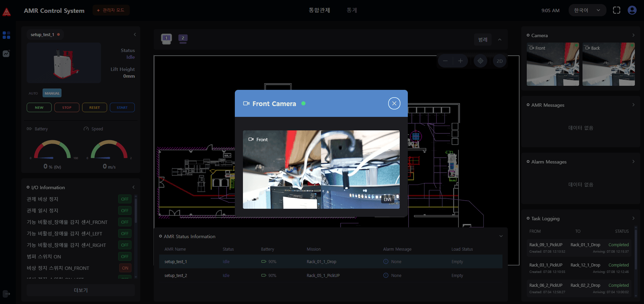Expand the Task Logging panel arrow

pyautogui.click(x=633, y=219)
